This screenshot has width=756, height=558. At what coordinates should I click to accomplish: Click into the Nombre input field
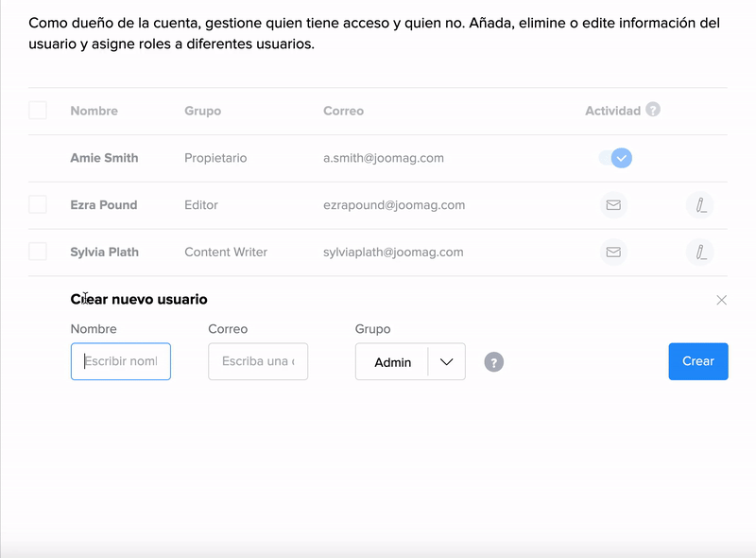point(121,361)
